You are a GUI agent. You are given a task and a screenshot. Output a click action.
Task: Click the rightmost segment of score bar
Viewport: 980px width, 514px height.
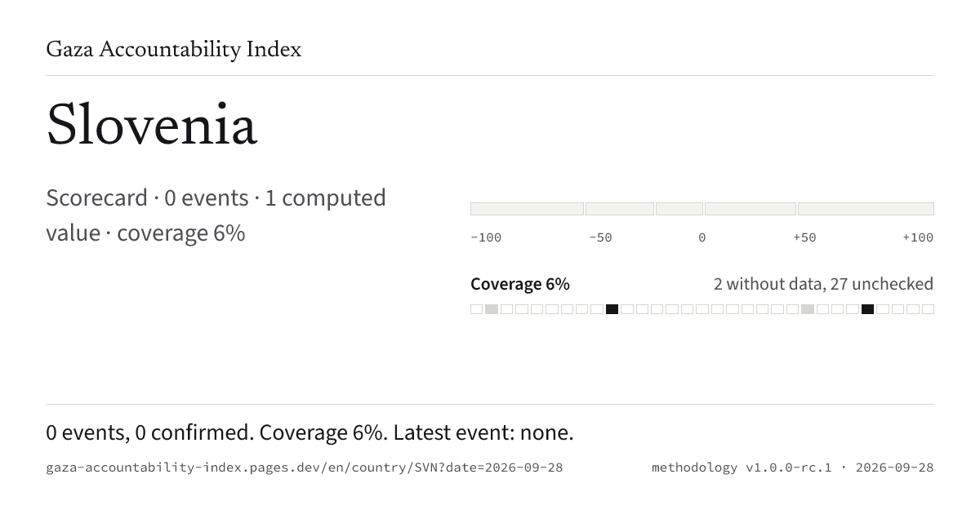[x=866, y=209]
